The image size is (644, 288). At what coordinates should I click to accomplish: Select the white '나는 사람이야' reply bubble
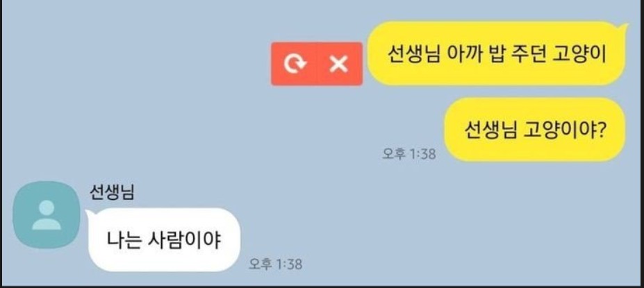(x=164, y=240)
